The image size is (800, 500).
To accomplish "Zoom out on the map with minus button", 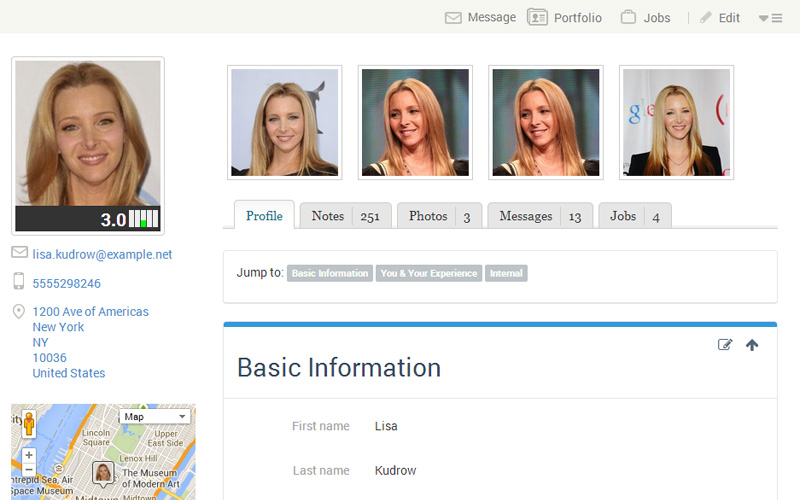I will point(29,469).
